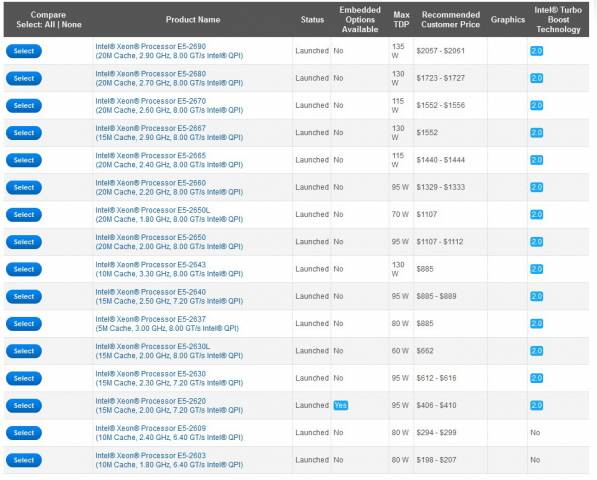Click Select button for Xeon E5-2630L
The width and height of the screenshot is (597, 480).
pos(24,351)
